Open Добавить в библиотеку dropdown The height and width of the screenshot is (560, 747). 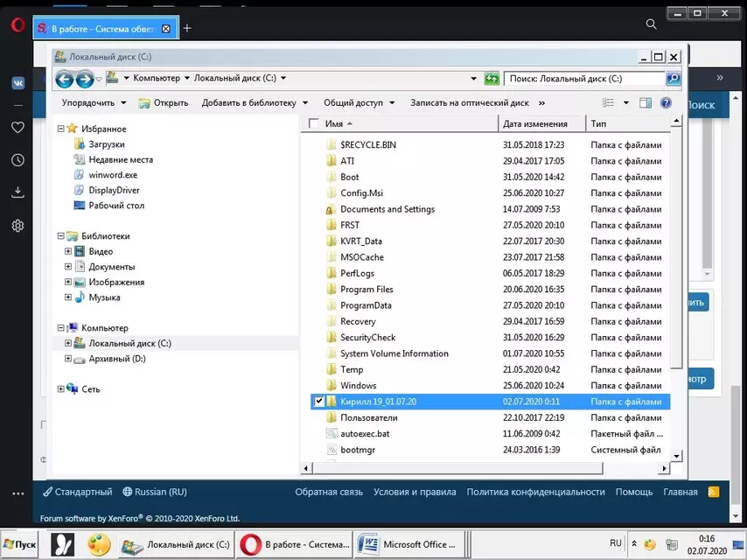(x=255, y=103)
